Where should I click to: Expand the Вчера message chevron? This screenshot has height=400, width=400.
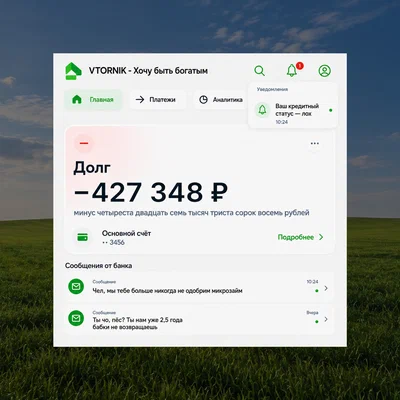[326, 319]
